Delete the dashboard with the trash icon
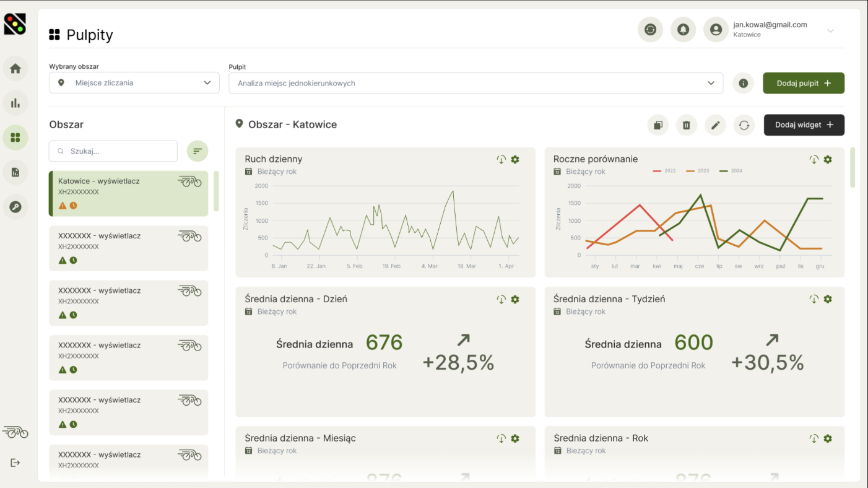The image size is (868, 488). point(686,125)
